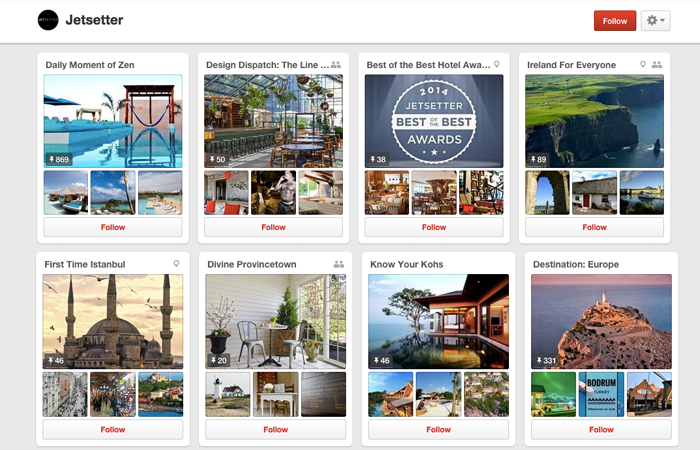The width and height of the screenshot is (700, 450).
Task: Click the red Follow button for Jetsetter
Action: pyautogui.click(x=615, y=21)
